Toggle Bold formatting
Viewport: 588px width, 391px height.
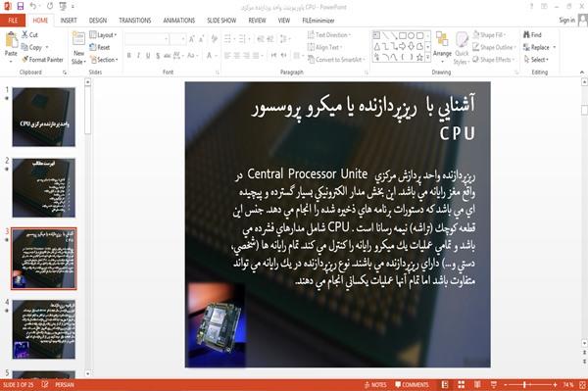point(129,56)
